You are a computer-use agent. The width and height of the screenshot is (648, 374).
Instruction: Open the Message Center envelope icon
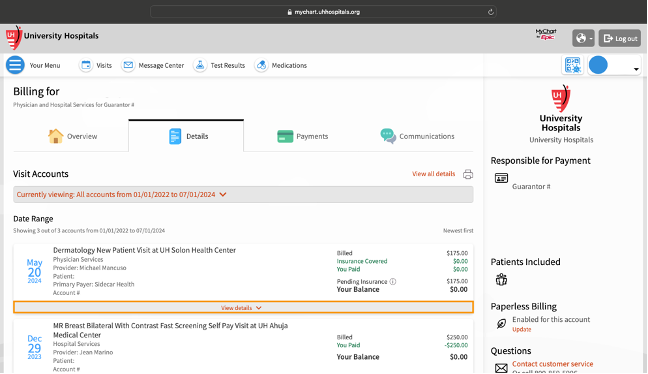tap(128, 65)
